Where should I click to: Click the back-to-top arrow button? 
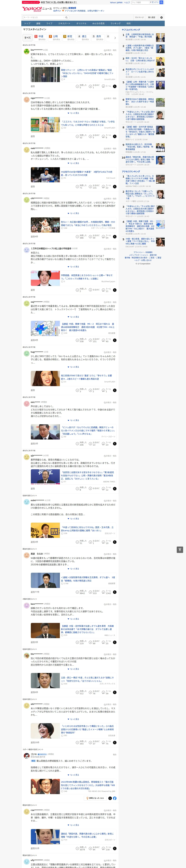180,550
